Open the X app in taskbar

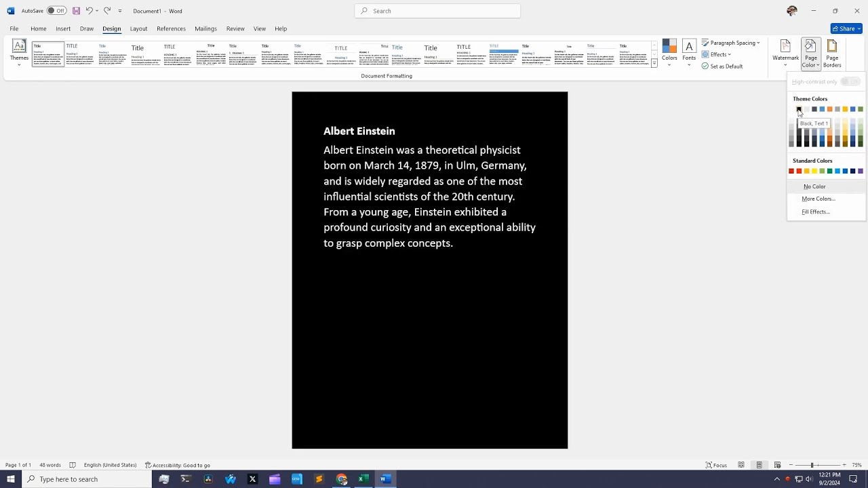click(252, 479)
